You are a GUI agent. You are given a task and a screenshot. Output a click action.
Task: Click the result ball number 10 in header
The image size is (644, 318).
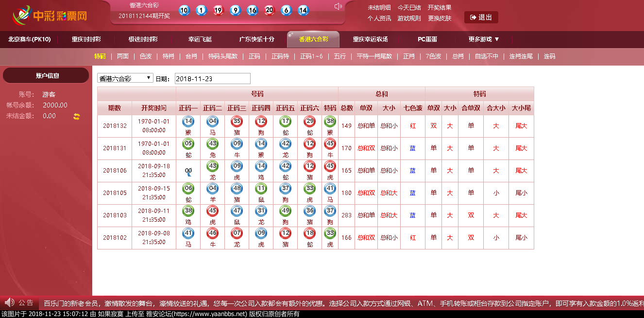tap(184, 10)
